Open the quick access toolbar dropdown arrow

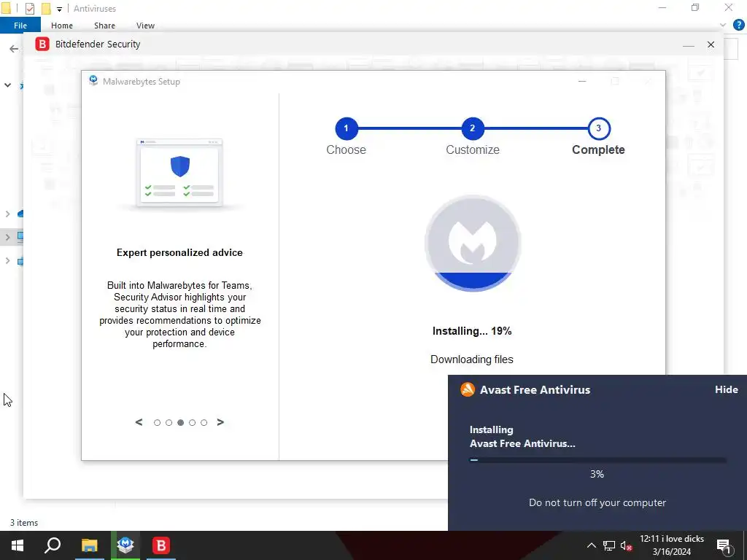click(x=60, y=9)
